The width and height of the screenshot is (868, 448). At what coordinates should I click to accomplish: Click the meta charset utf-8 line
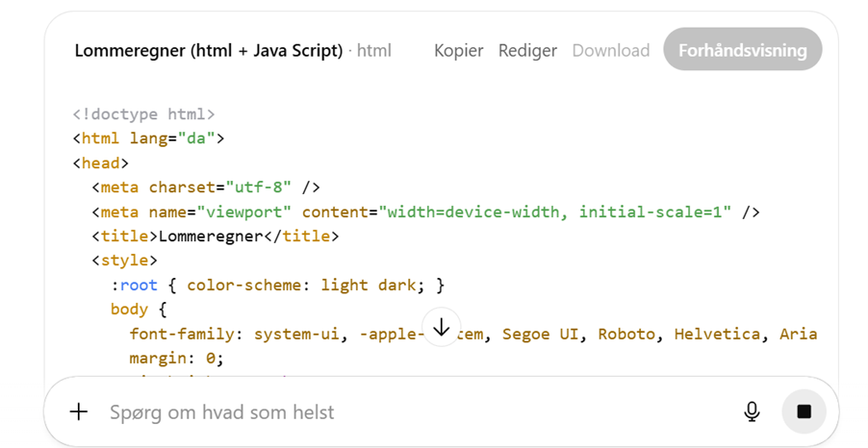coord(205,187)
